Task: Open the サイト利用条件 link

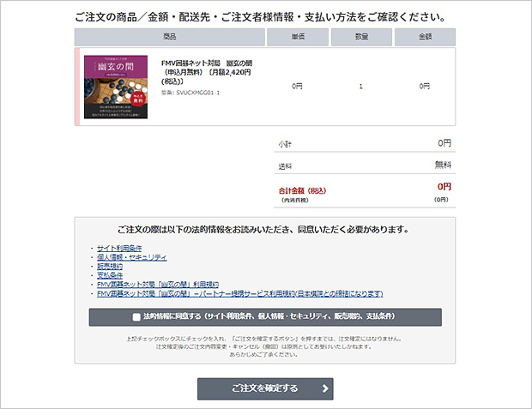Action: tap(119, 249)
